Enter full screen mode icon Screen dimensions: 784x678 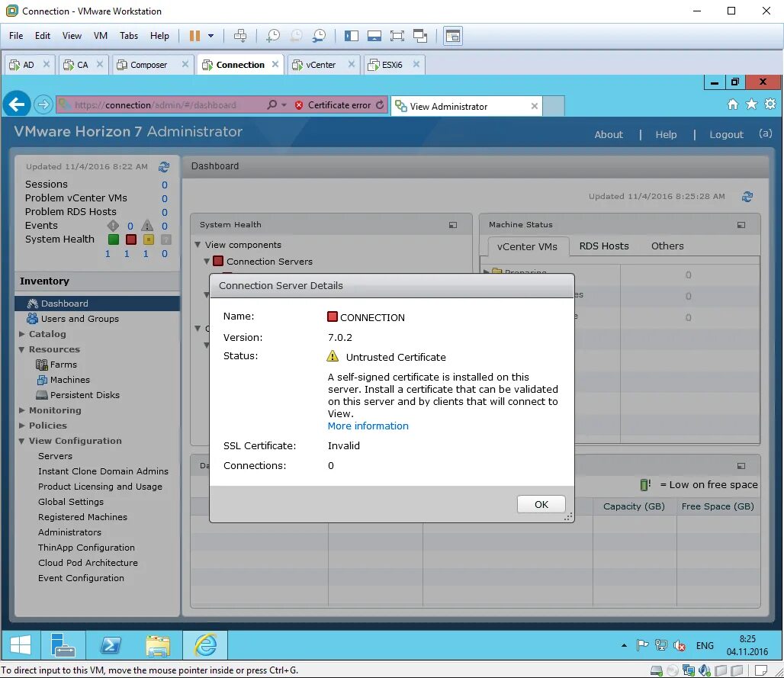click(397, 36)
